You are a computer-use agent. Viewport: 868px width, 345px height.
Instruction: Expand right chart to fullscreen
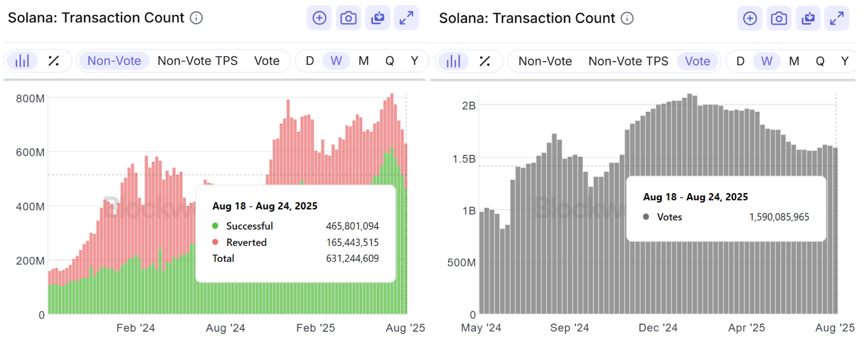(x=837, y=18)
